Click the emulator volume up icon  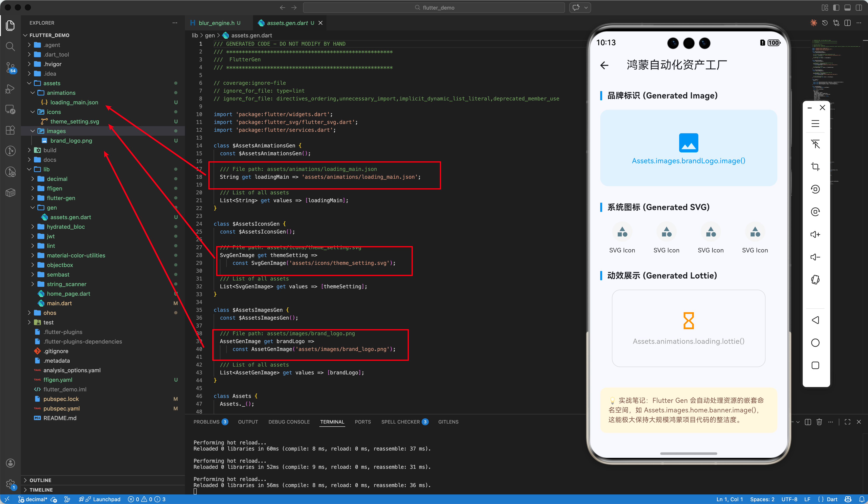click(815, 234)
